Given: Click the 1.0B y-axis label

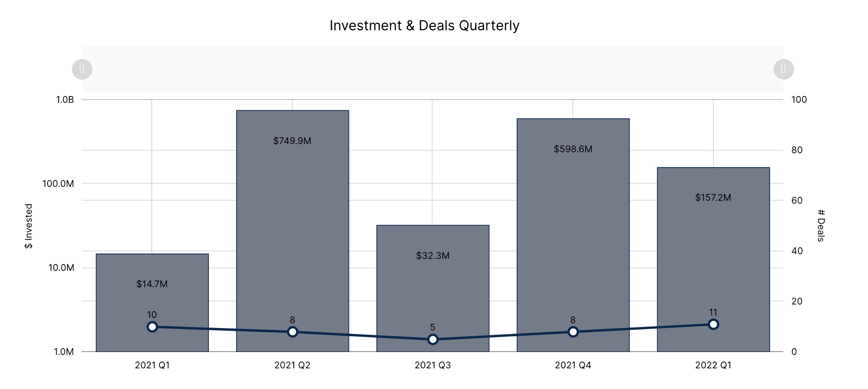Looking at the screenshot, I should pyautogui.click(x=65, y=100).
